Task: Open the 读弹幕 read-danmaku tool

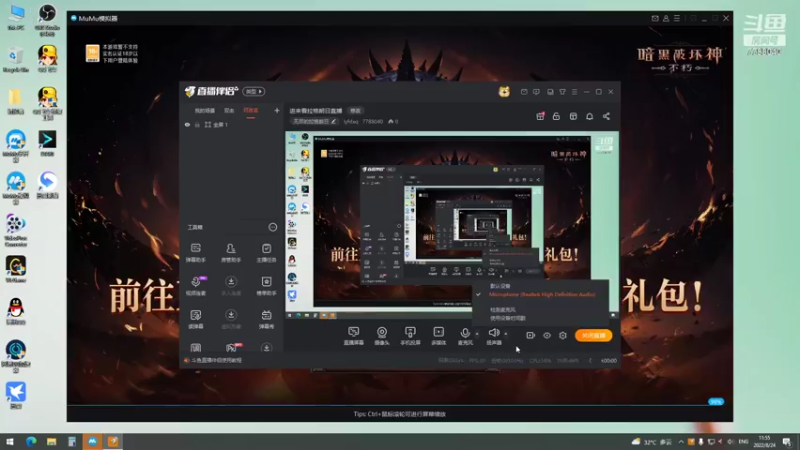Action: 195,319
